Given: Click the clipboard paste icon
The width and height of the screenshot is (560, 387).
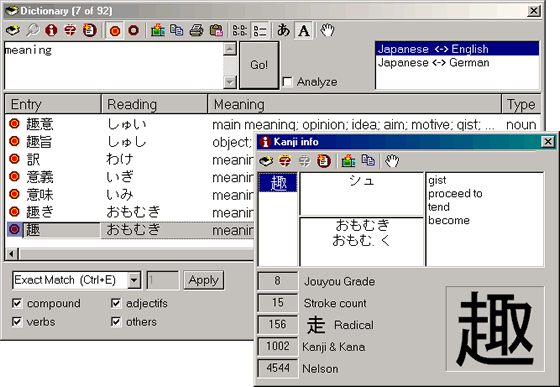Looking at the screenshot, I should tap(216, 30).
